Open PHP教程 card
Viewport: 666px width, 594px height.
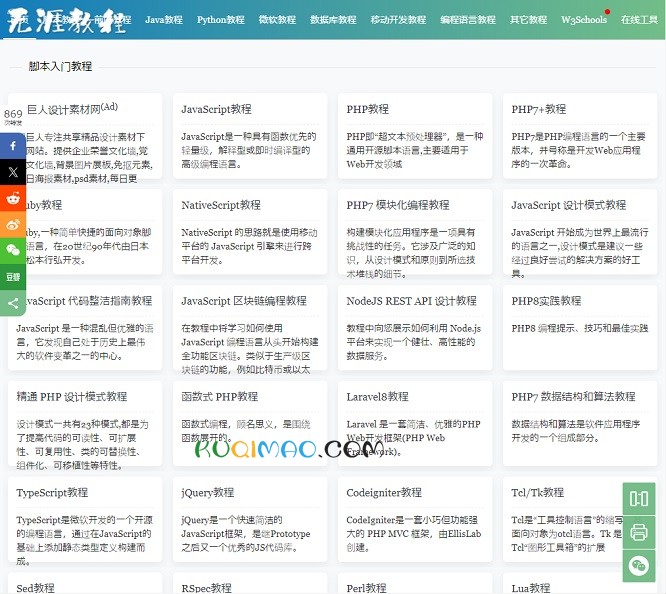[415, 136]
